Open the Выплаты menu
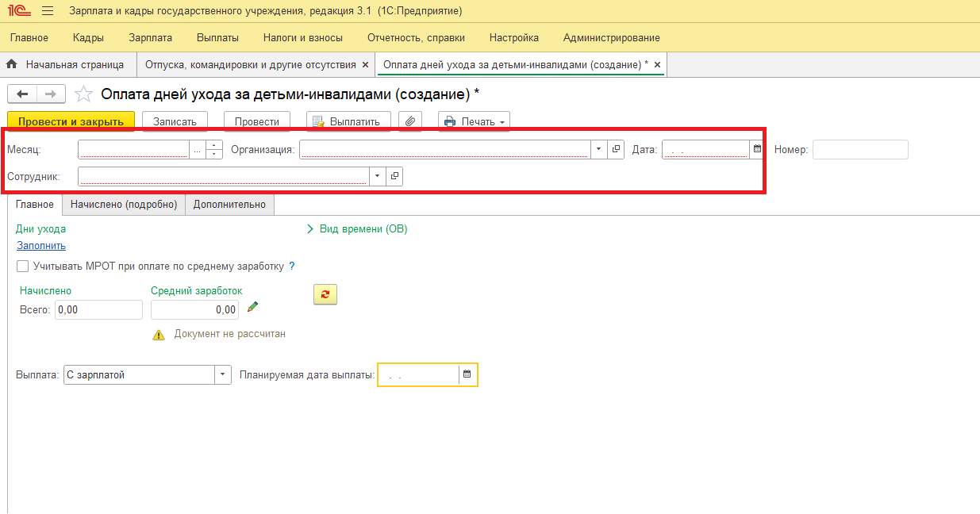The height and width of the screenshot is (514, 980). point(218,37)
